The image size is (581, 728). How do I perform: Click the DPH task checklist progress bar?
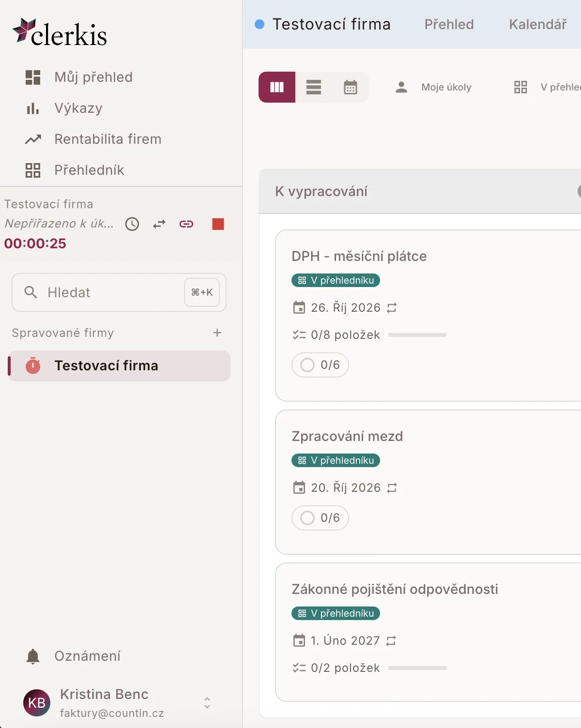pos(417,335)
